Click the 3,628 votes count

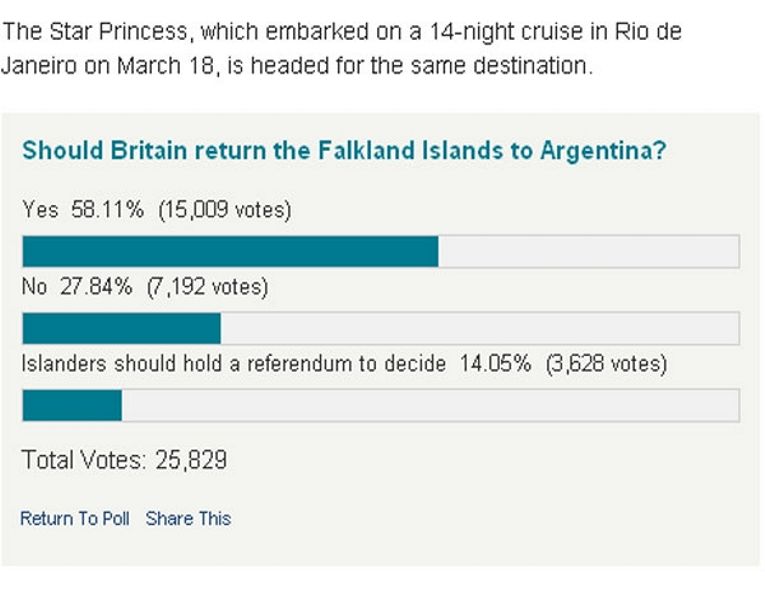point(606,364)
